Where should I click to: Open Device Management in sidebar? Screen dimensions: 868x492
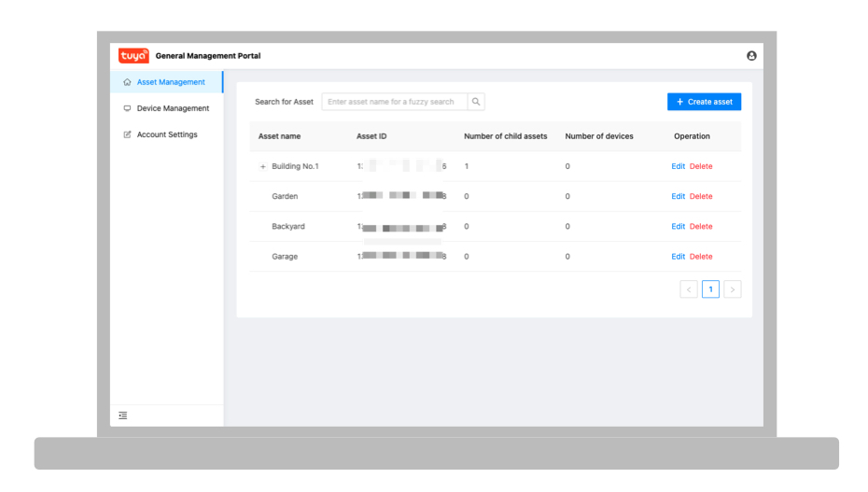pyautogui.click(x=173, y=108)
